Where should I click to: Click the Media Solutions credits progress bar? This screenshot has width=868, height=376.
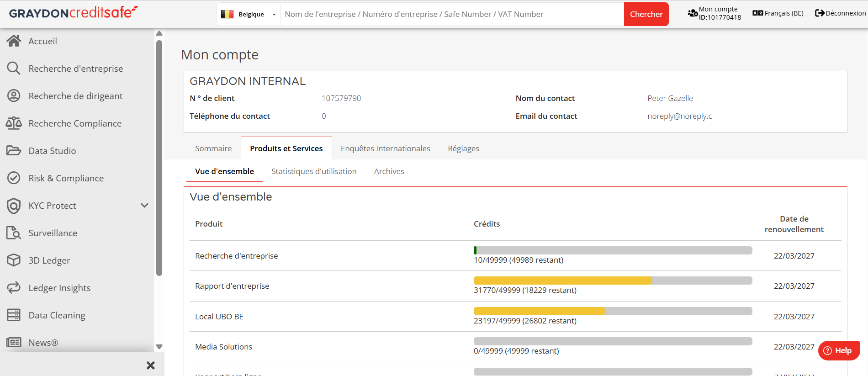tap(613, 341)
